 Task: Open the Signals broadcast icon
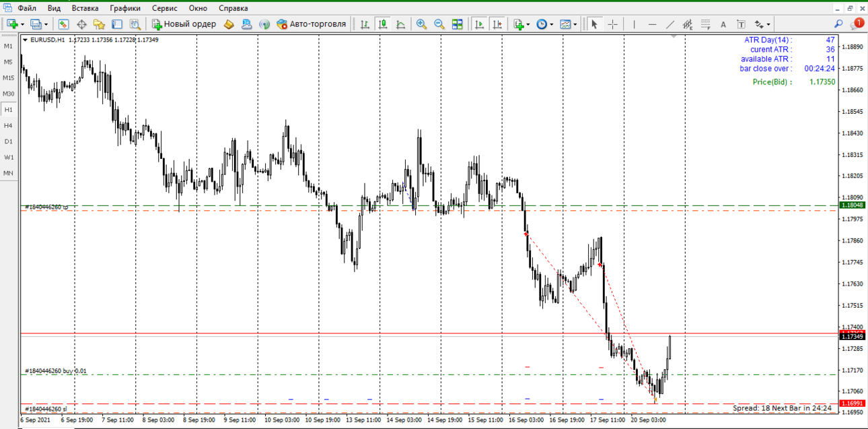pos(264,24)
